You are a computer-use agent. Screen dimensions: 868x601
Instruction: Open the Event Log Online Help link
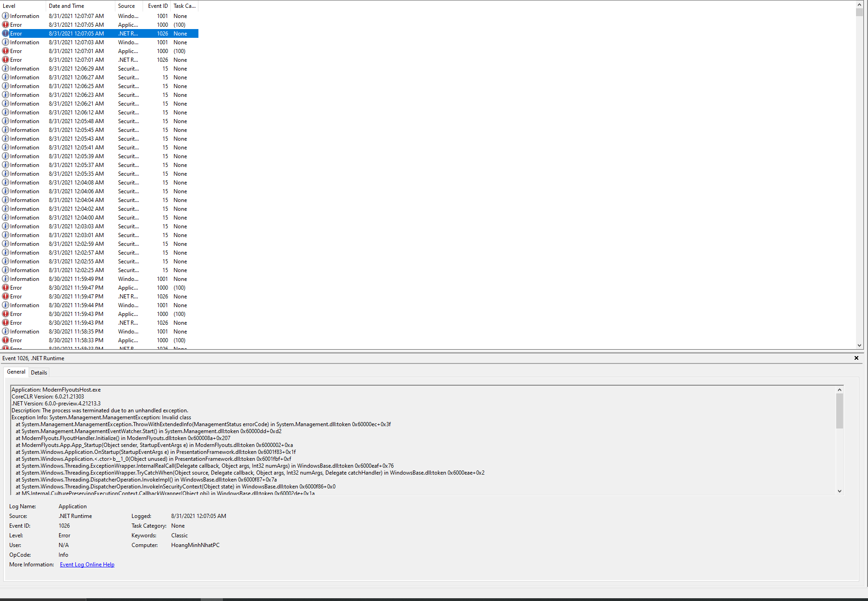point(87,564)
